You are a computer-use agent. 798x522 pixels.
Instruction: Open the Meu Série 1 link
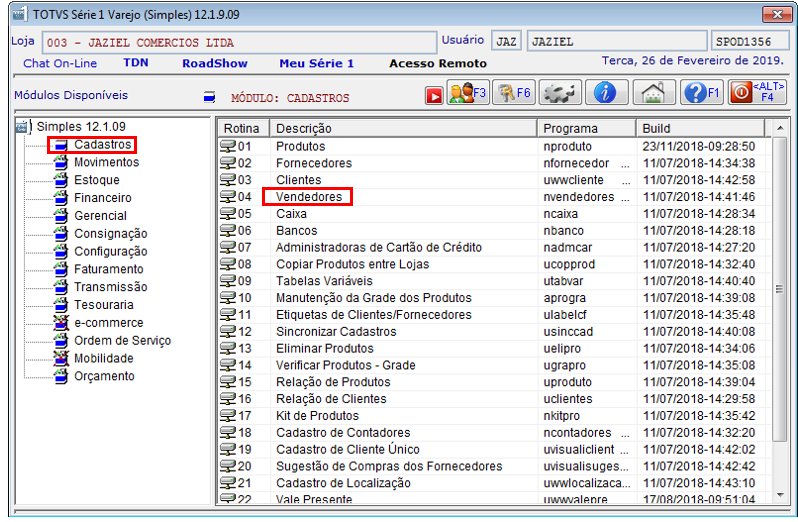coord(317,64)
